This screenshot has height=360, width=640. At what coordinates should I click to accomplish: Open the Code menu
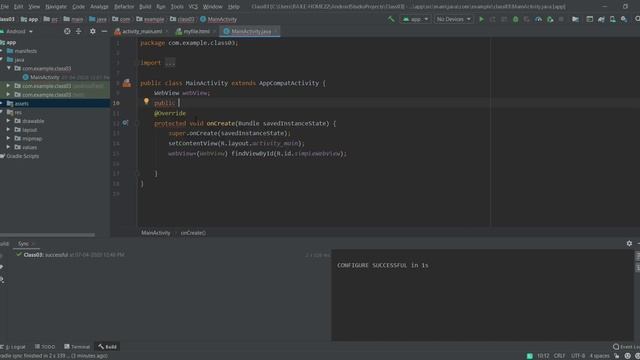(78, 7)
